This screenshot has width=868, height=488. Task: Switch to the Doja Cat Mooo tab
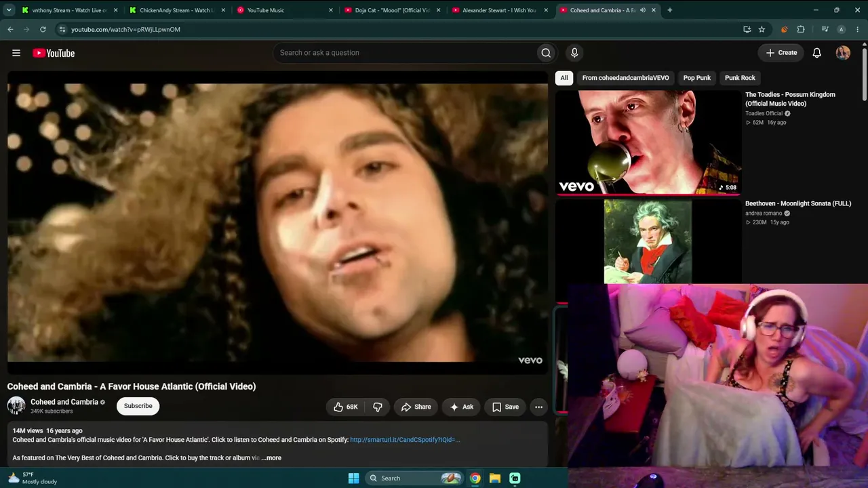(x=393, y=10)
